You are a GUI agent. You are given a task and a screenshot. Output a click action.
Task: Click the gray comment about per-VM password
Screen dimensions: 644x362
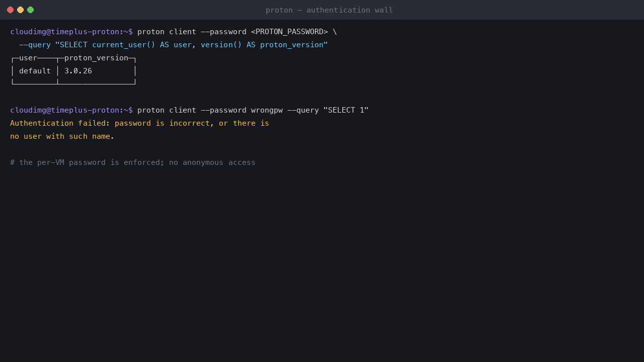tap(133, 162)
